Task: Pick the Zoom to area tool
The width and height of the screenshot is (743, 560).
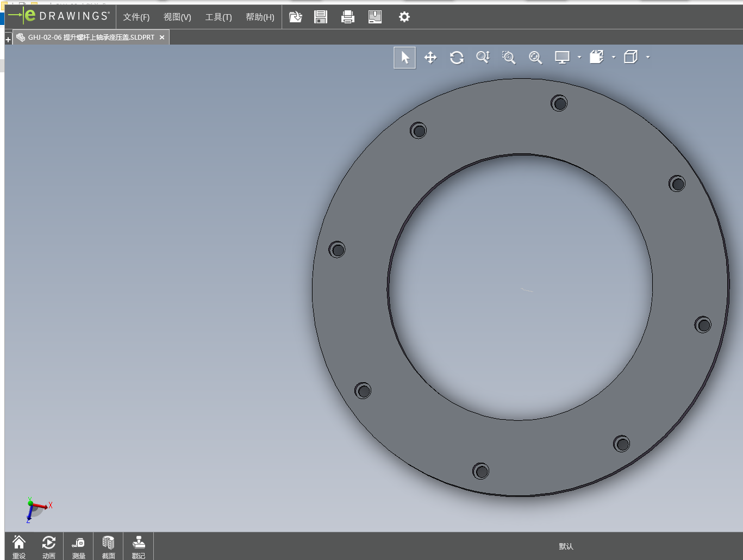Action: (x=509, y=58)
